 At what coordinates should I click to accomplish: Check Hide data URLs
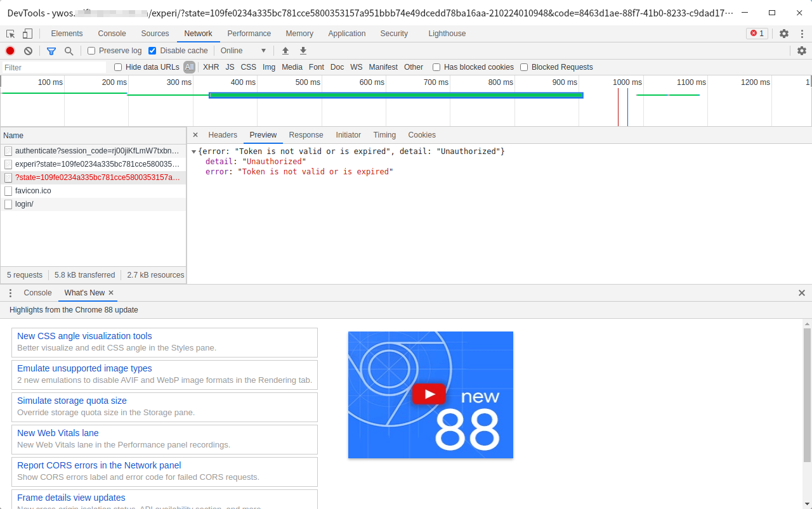click(117, 67)
